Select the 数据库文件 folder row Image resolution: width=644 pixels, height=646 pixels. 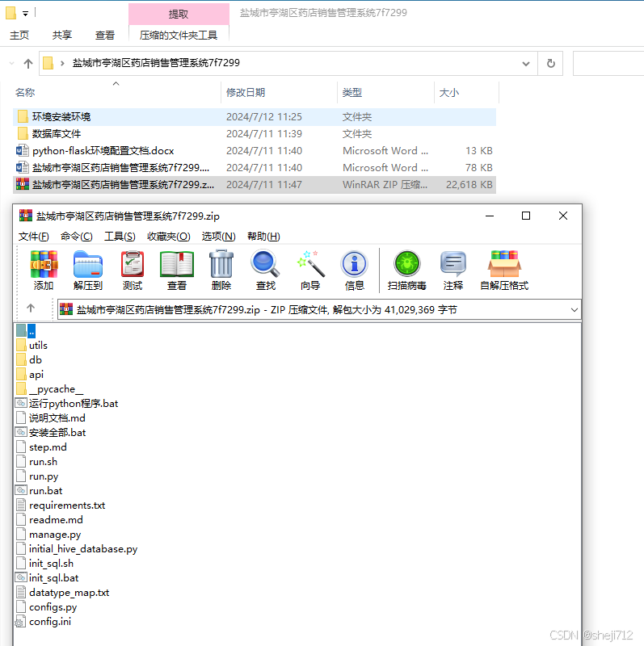pos(255,134)
